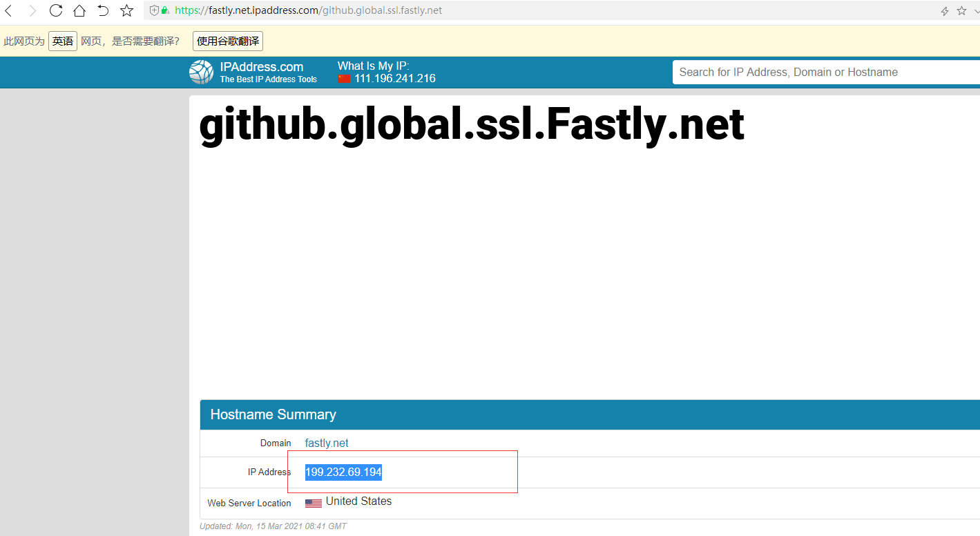Reload the page with the refresh icon
980x536 pixels.
[x=56, y=10]
